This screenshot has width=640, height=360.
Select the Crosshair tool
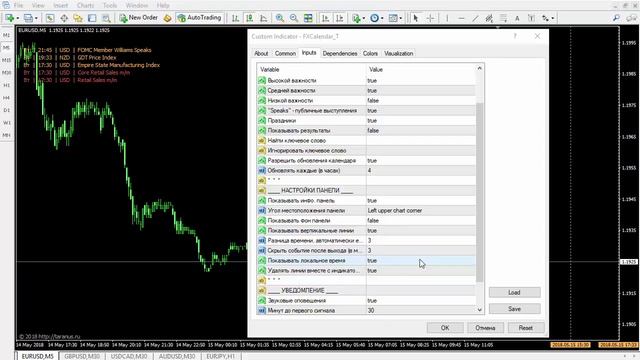coord(430,18)
